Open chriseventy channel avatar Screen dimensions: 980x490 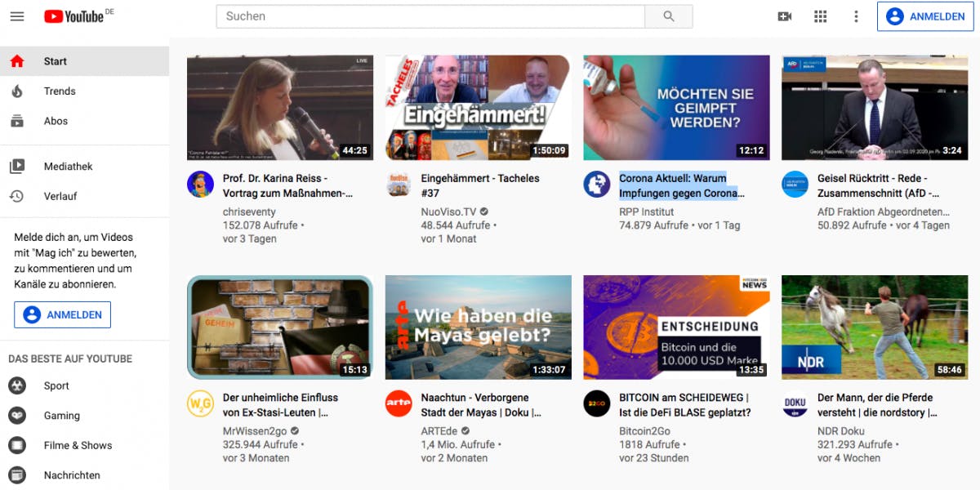click(x=201, y=185)
